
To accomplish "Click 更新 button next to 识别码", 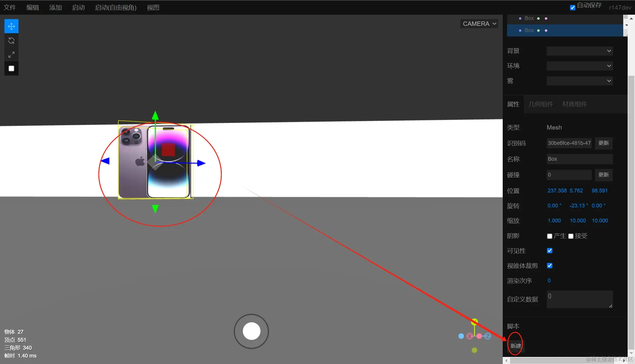I will [x=604, y=143].
